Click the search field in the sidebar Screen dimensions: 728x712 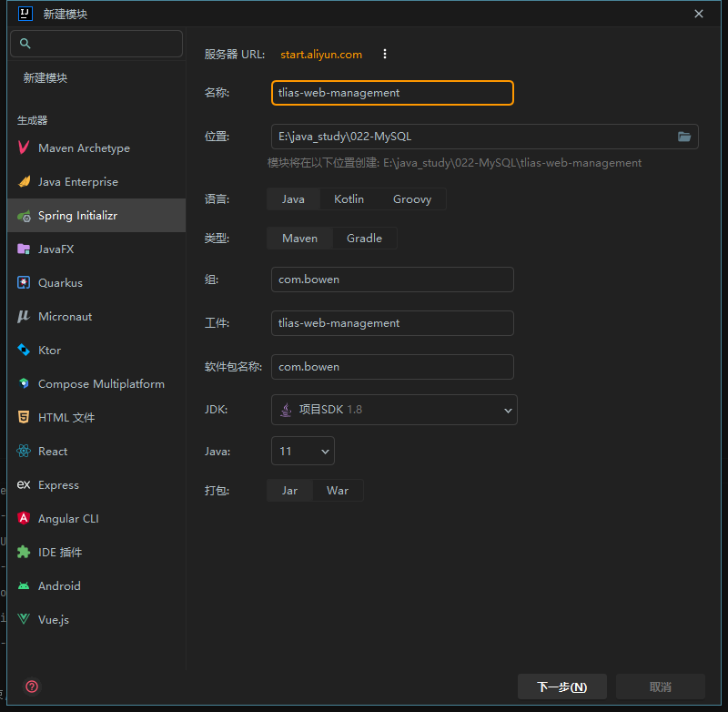pyautogui.click(x=96, y=43)
